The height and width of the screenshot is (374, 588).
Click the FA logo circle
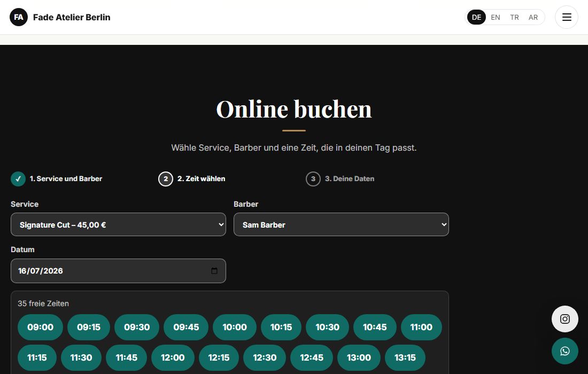point(19,17)
